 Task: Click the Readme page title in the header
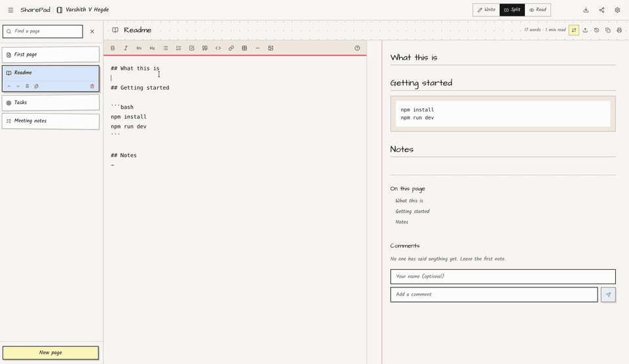[x=138, y=30]
